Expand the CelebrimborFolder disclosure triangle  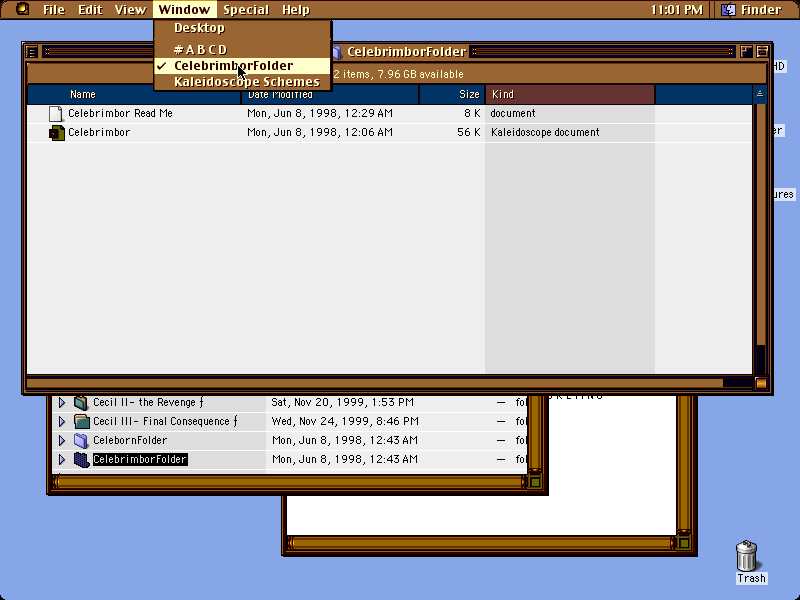pyautogui.click(x=62, y=459)
